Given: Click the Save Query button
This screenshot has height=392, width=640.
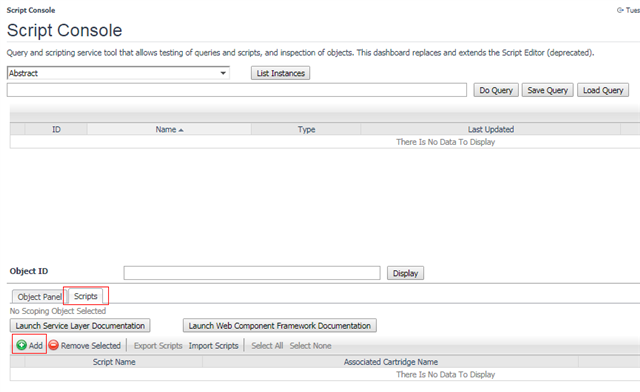Looking at the screenshot, I should pyautogui.click(x=547, y=90).
